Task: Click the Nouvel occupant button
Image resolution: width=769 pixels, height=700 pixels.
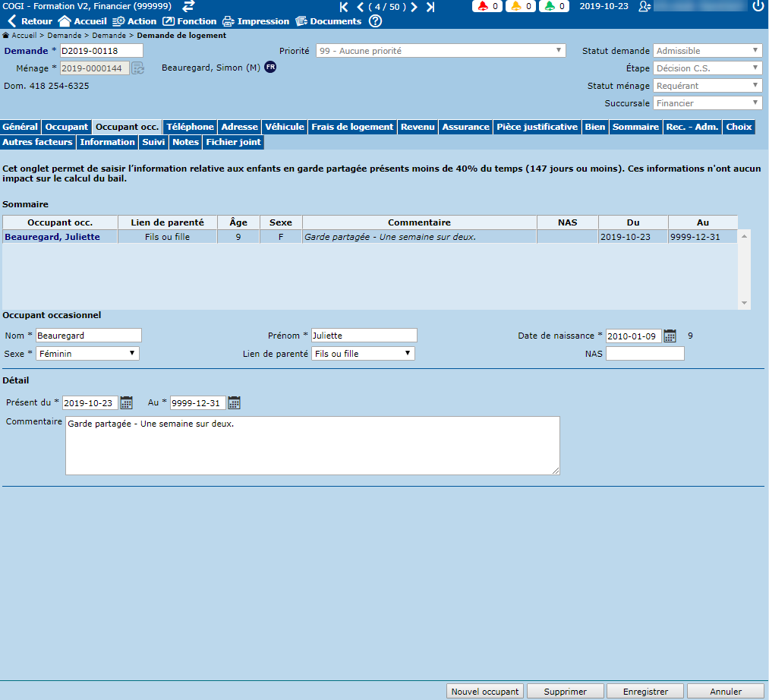Action: click(485, 692)
